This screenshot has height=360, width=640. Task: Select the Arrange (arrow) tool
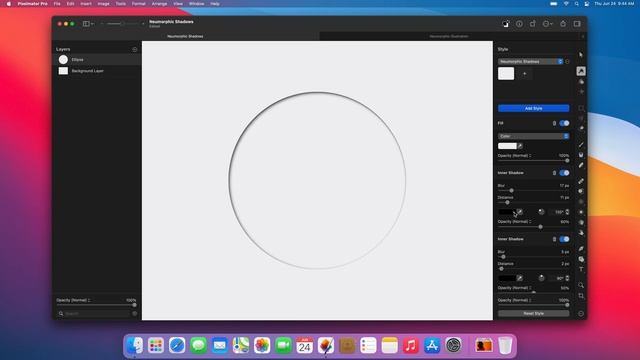[x=581, y=54]
